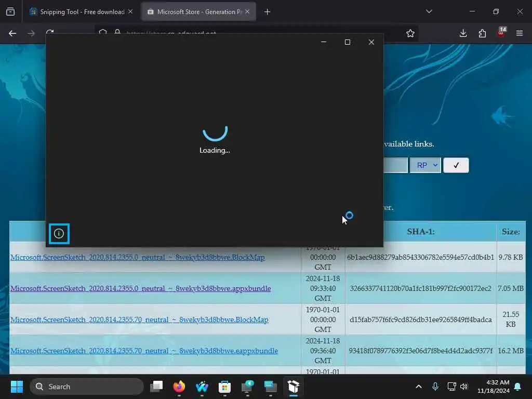Image resolution: width=532 pixels, height=399 pixels.
Task: Open the notification bell icon
Action: (518, 387)
